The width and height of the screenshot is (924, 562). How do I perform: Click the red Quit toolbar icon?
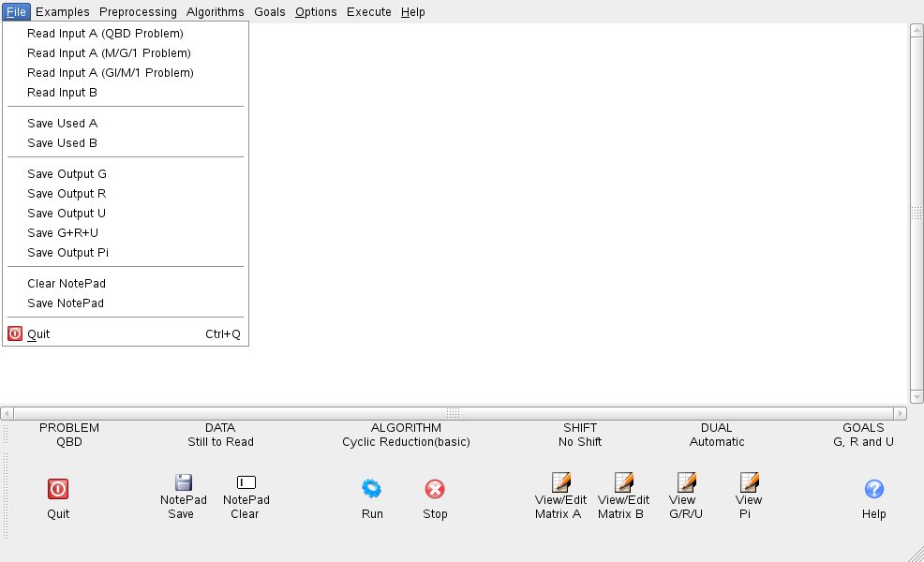coord(58,488)
